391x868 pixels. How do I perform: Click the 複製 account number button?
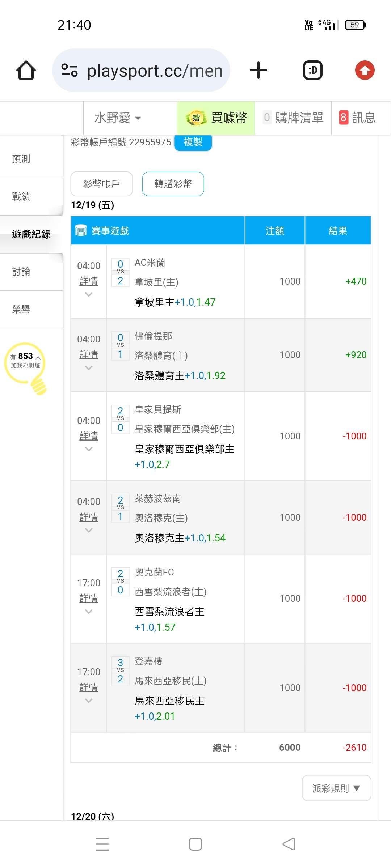[x=193, y=142]
